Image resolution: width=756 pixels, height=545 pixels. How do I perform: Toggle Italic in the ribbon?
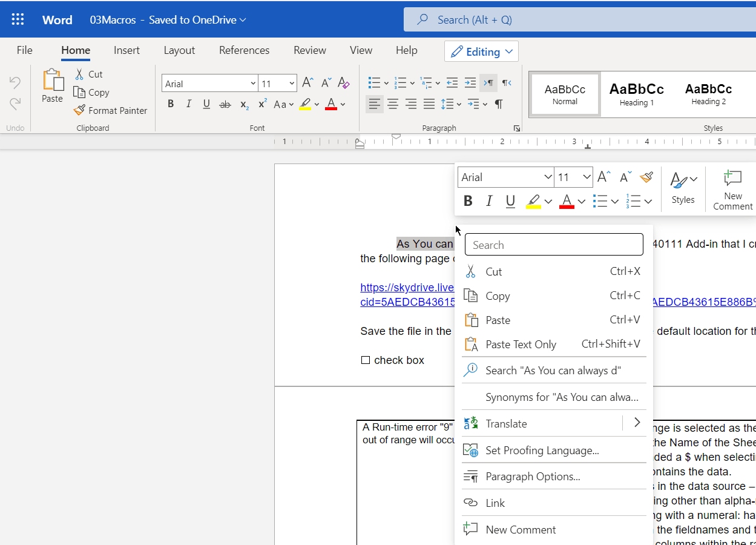click(x=189, y=104)
